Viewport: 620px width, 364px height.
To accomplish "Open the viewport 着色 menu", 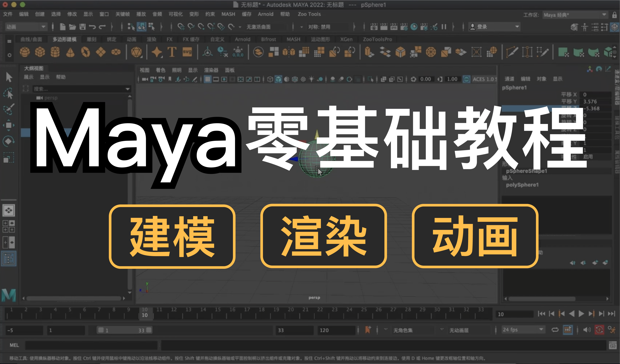I will pos(161,70).
